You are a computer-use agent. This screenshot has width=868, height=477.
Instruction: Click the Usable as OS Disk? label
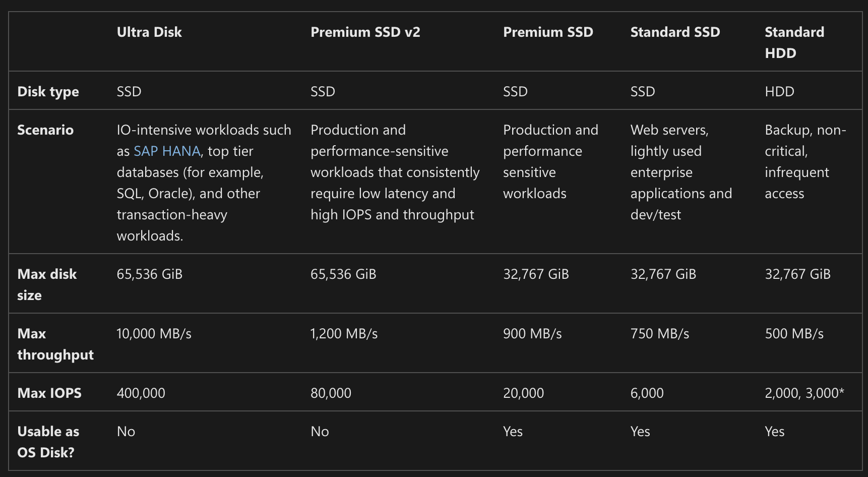[48, 442]
